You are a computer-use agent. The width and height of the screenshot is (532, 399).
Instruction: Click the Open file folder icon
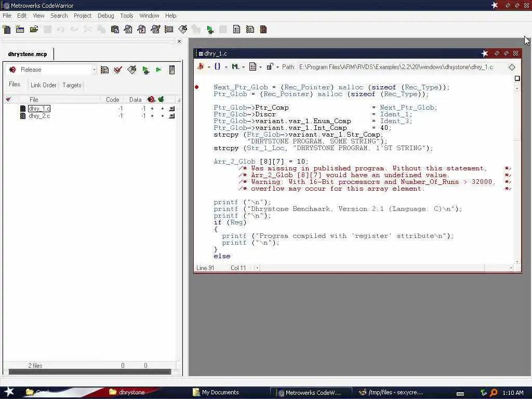click(34, 30)
